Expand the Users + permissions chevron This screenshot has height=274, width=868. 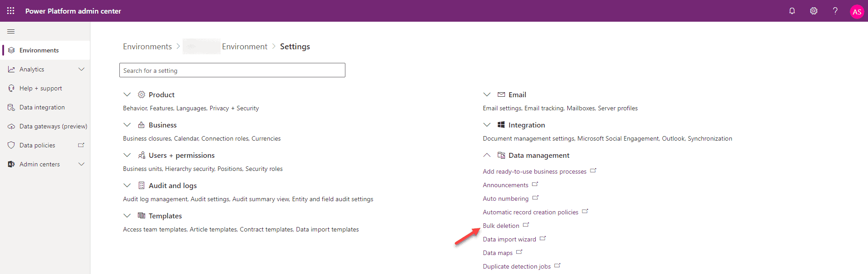tap(127, 155)
